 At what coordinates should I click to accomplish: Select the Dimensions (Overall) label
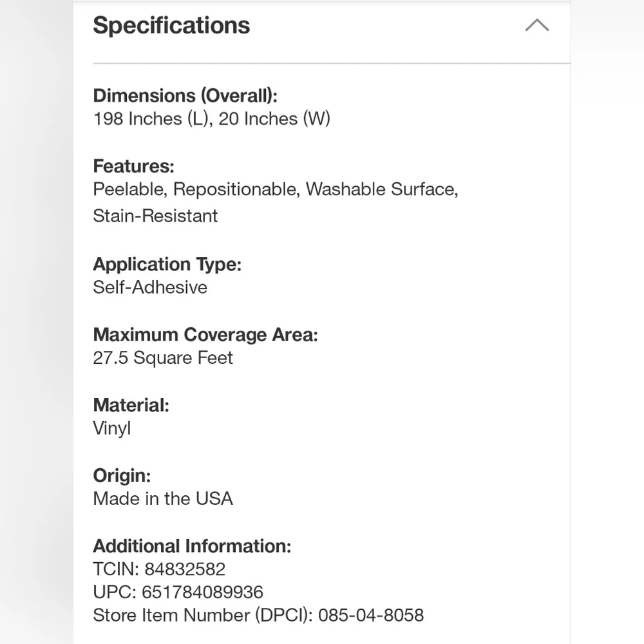point(185,95)
